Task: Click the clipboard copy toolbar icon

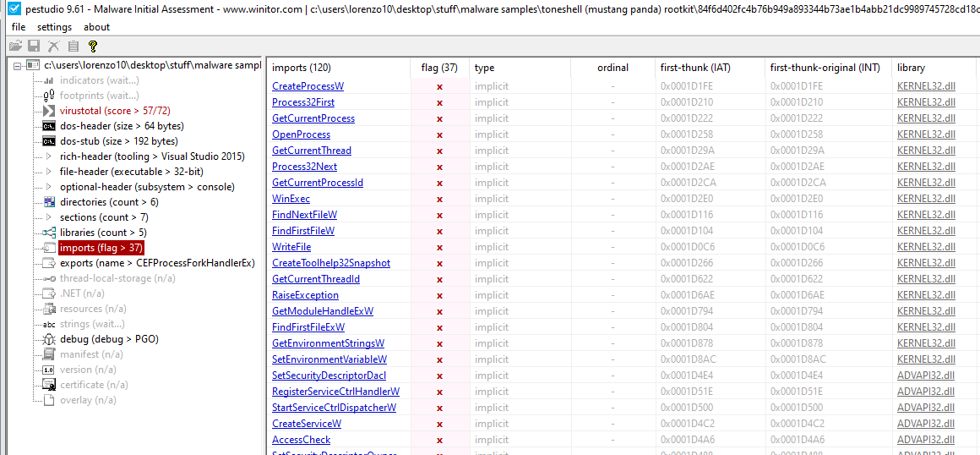Action: point(73,46)
